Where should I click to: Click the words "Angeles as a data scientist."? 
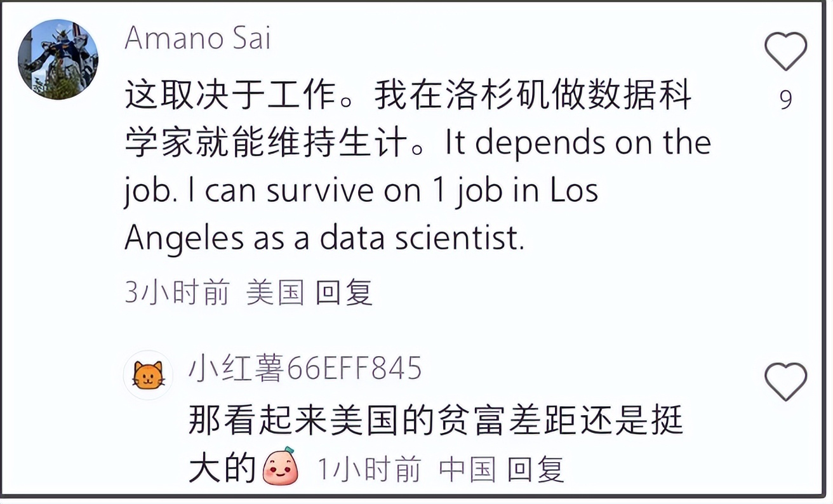click(x=324, y=239)
